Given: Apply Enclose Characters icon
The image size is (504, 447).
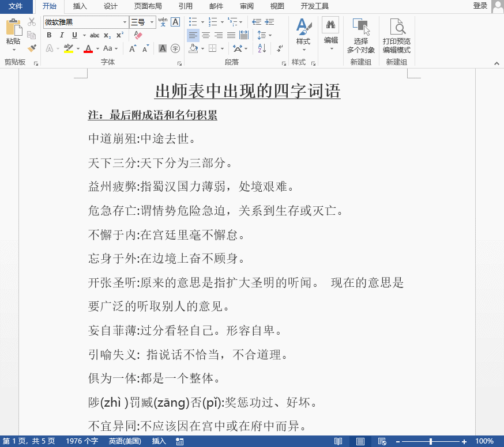Looking at the screenshot, I should [175, 48].
